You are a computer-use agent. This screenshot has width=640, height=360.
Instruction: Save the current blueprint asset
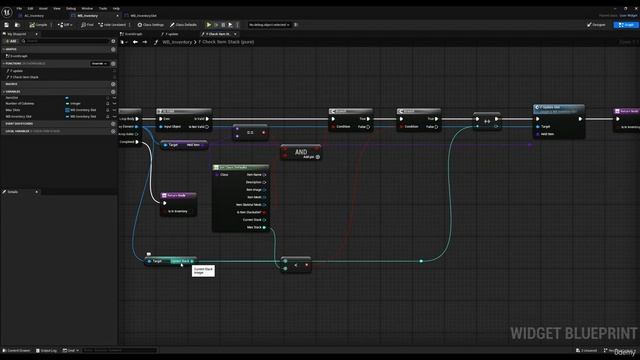(x=7, y=25)
